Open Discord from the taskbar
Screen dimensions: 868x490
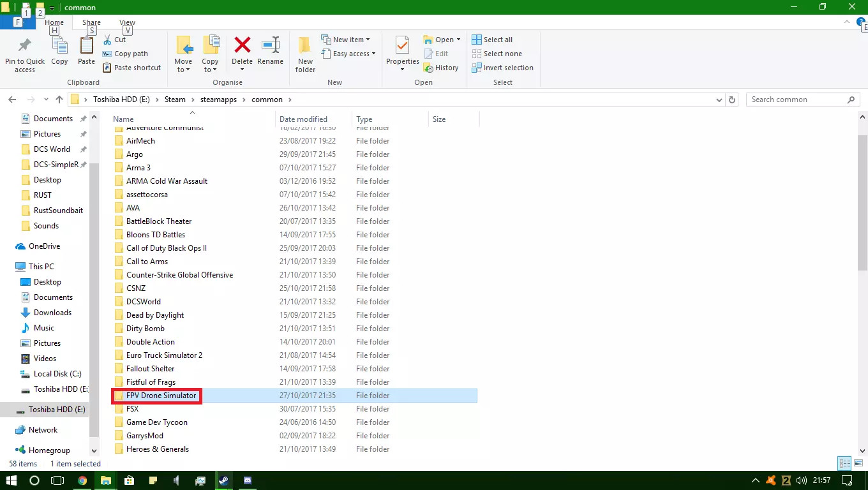pos(248,480)
